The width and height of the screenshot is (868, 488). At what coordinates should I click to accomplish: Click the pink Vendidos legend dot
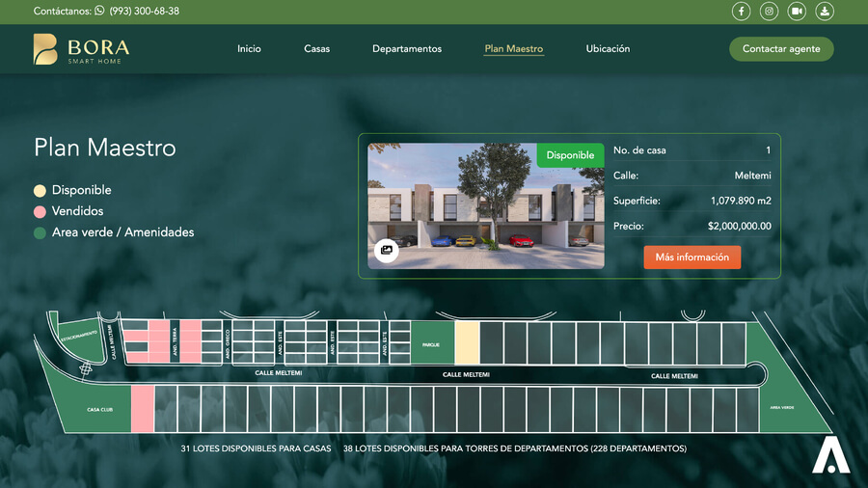pyautogui.click(x=40, y=211)
